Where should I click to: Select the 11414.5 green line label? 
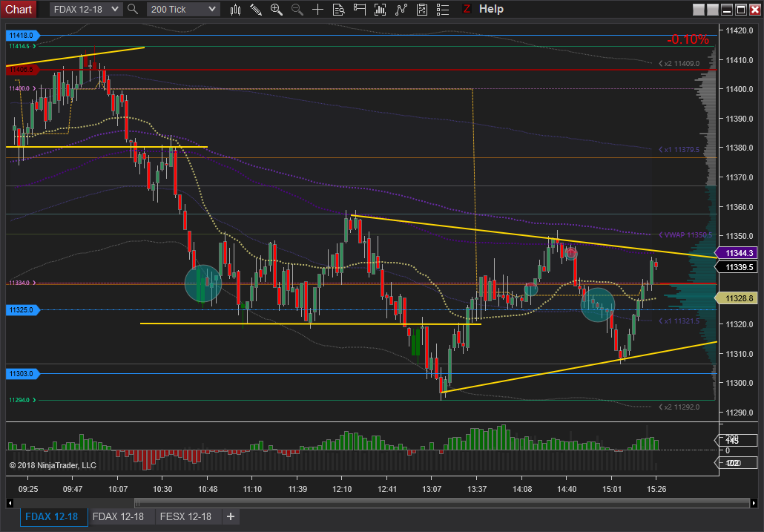pyautogui.click(x=22, y=46)
